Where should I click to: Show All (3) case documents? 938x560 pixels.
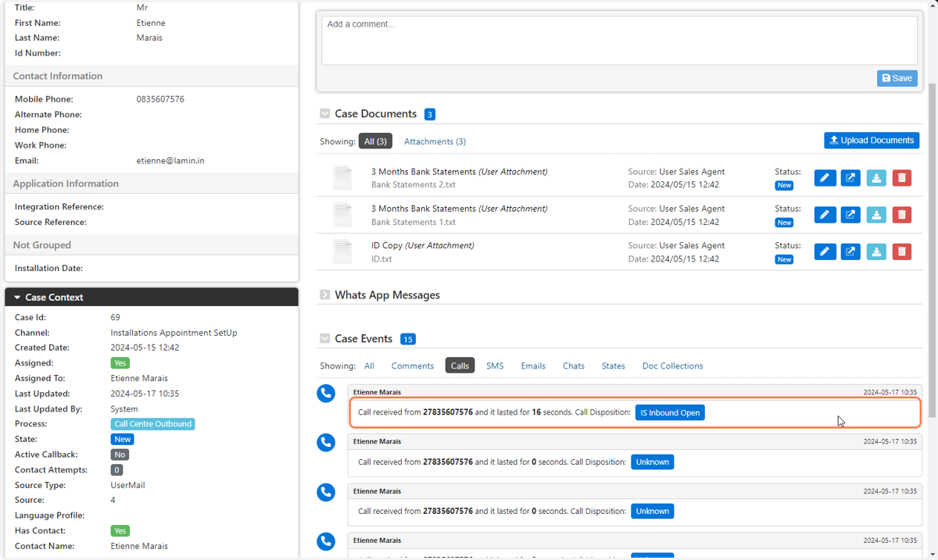(376, 141)
